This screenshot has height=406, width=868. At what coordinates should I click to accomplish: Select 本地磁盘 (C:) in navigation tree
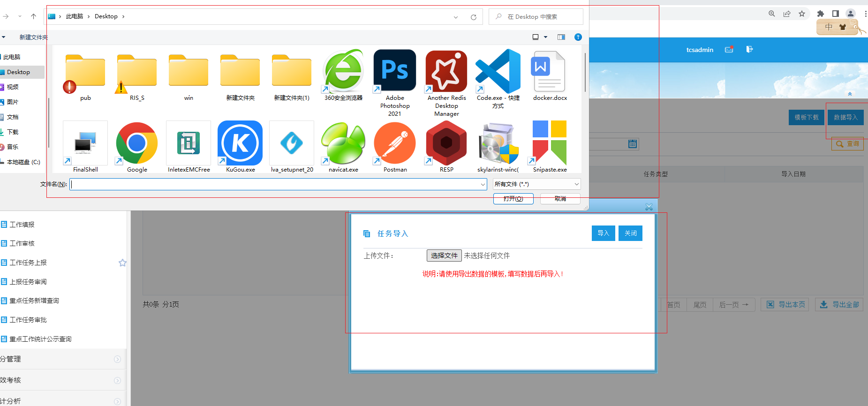point(22,162)
